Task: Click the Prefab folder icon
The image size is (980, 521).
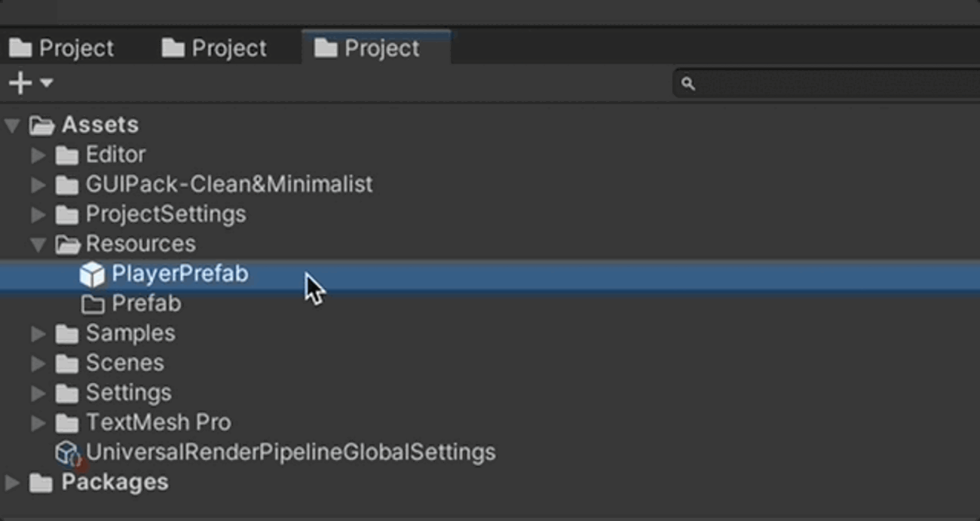Action: pyautogui.click(x=94, y=303)
